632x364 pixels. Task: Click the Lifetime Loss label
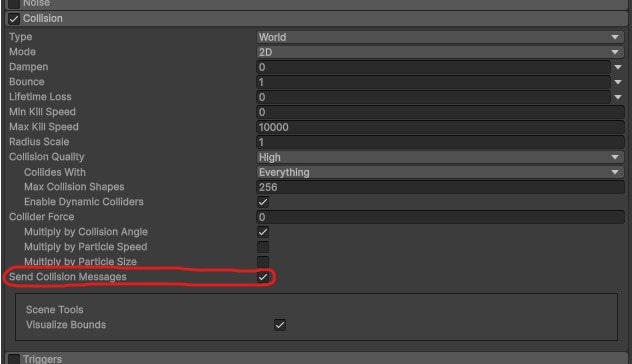coord(40,97)
